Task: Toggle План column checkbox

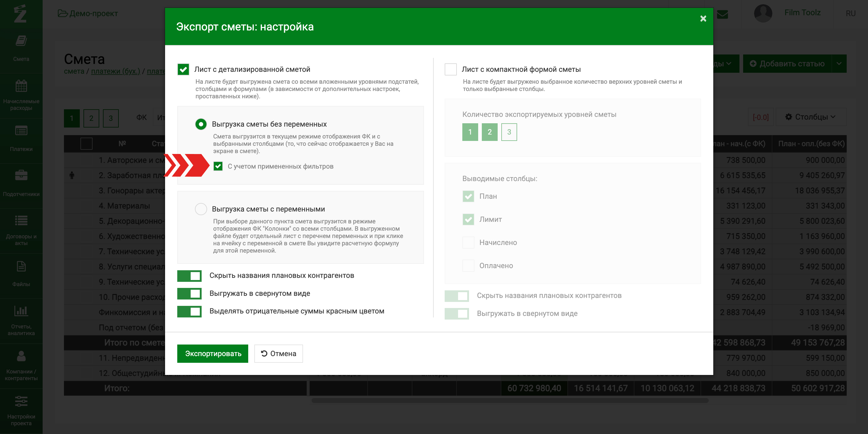Action: point(468,196)
